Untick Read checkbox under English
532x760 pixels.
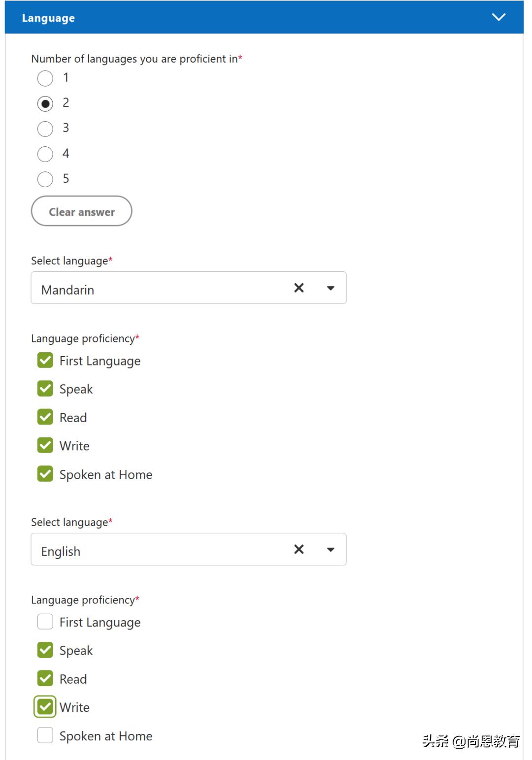pos(45,679)
